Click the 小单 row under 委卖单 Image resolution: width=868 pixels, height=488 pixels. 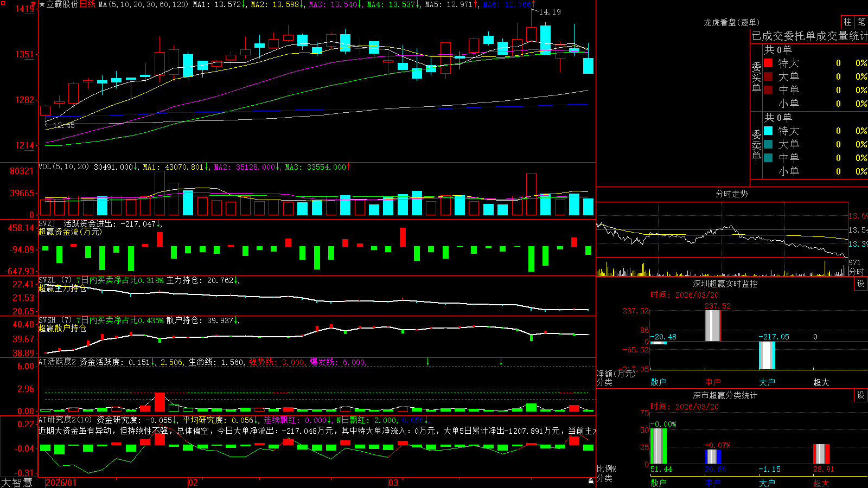[815, 171]
